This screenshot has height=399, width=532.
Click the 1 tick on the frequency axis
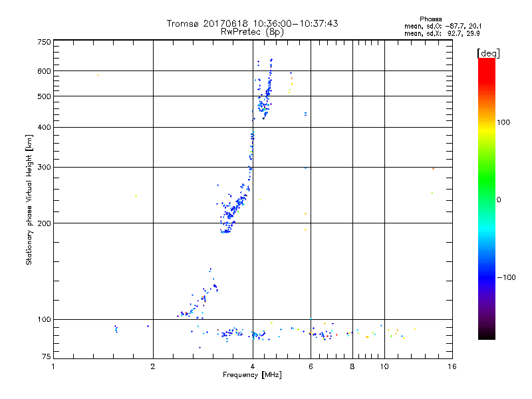53,366
